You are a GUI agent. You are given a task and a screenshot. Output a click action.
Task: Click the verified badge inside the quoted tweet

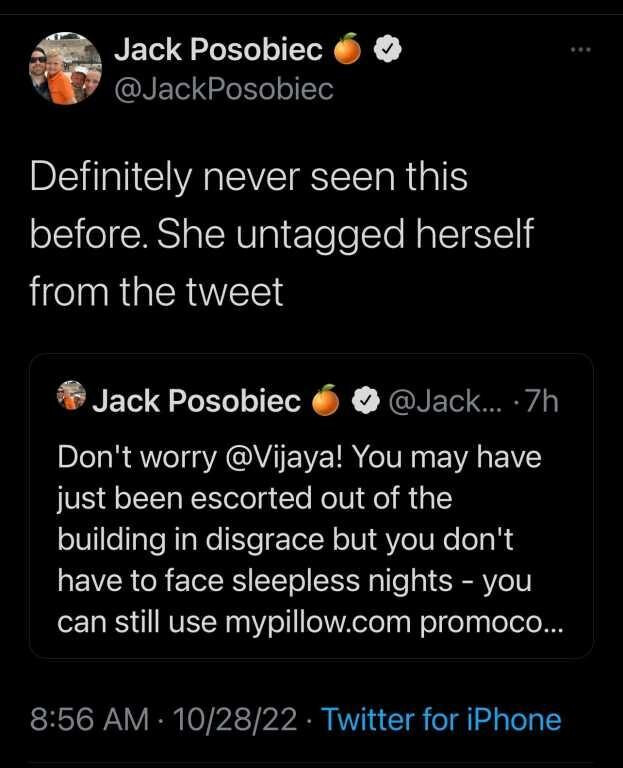367,401
